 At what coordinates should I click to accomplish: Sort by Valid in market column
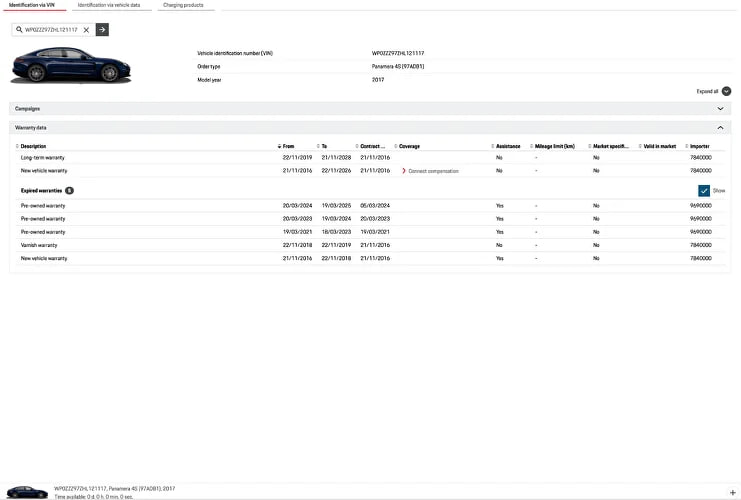(657, 146)
